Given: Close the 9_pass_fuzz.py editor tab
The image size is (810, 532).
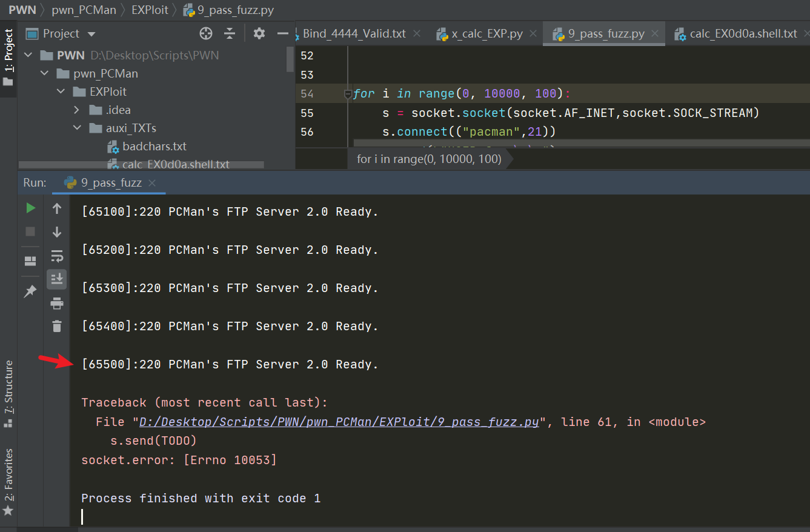Looking at the screenshot, I should 655,33.
